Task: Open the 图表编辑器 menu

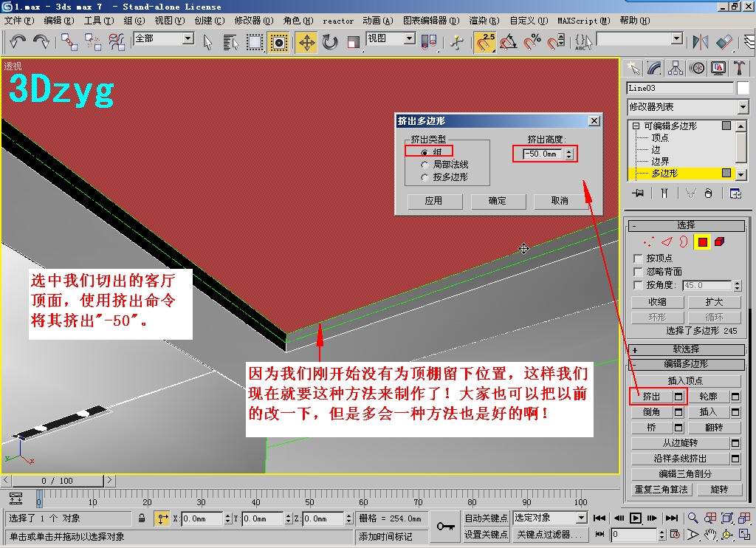Action: (431, 21)
